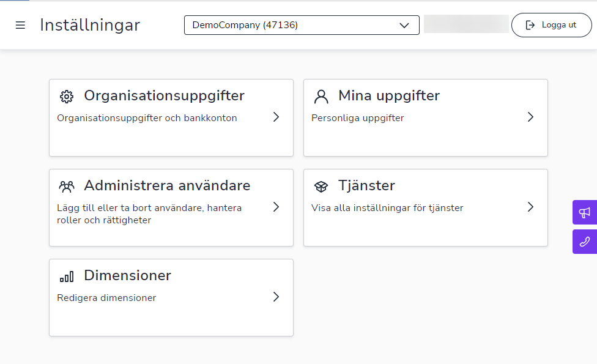597x364 pixels.
Task: Click the blurred user name field
Action: pyautogui.click(x=466, y=24)
